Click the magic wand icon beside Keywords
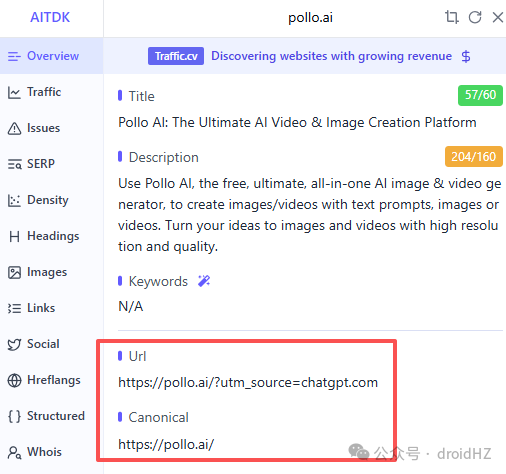 (204, 281)
